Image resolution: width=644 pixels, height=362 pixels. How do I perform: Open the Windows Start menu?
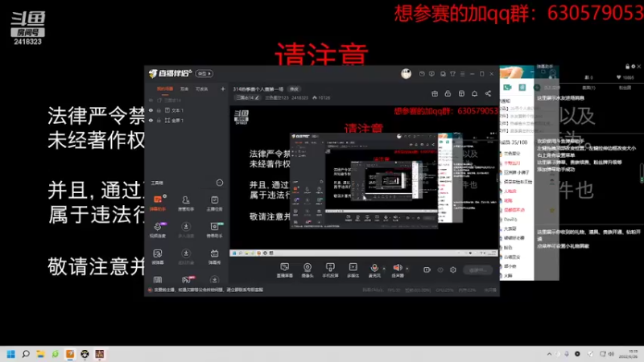point(11,354)
